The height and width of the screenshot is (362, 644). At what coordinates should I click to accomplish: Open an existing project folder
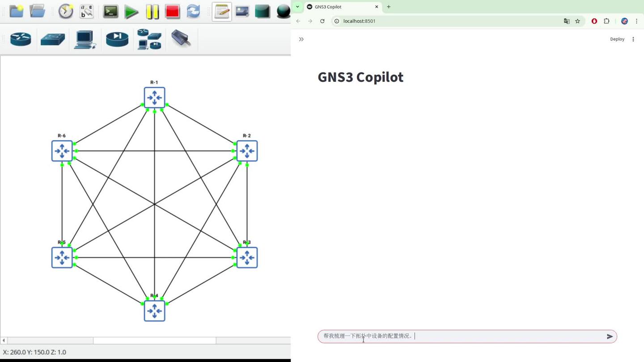[38, 11]
